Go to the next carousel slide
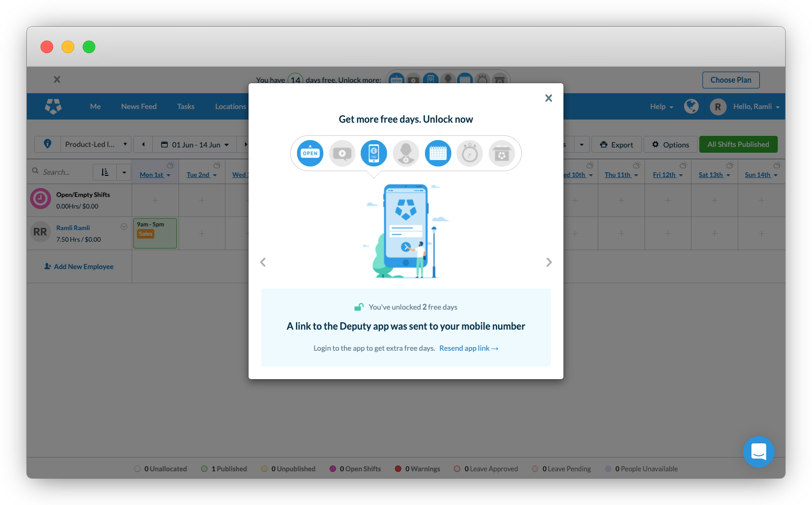812x505 pixels. (549, 262)
